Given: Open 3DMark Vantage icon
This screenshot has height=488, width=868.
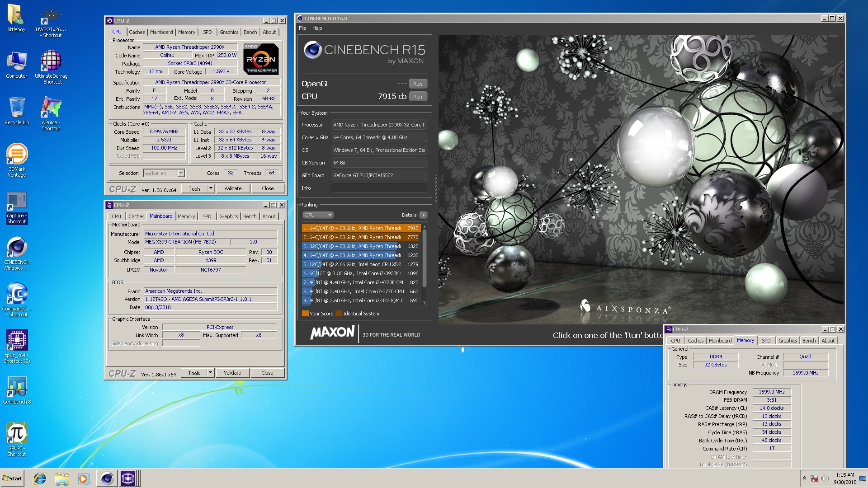Looking at the screenshot, I should [17, 160].
